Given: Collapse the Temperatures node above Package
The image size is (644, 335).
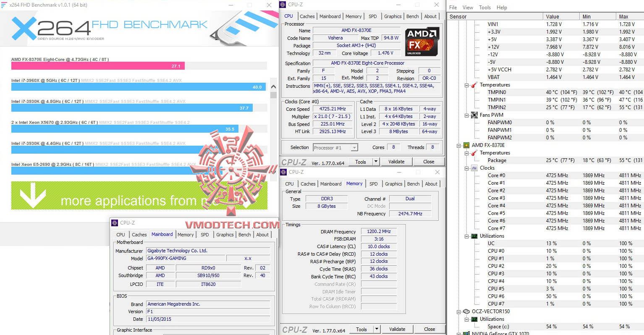Looking at the screenshot, I should pos(466,153).
